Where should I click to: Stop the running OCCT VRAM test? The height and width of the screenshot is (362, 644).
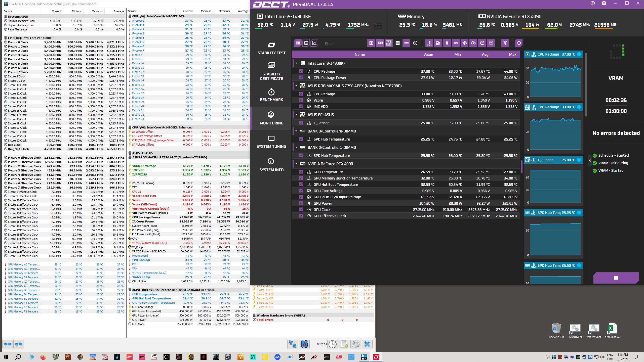point(616,278)
